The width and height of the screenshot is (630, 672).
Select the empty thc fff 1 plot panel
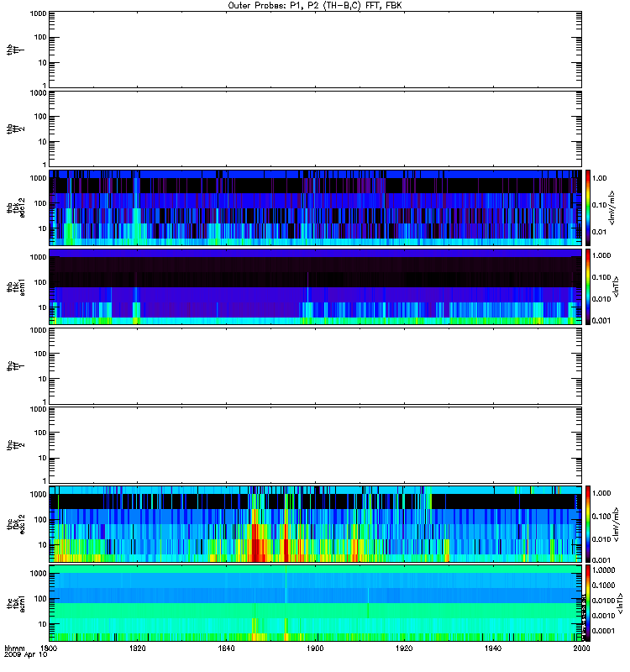pos(316,366)
